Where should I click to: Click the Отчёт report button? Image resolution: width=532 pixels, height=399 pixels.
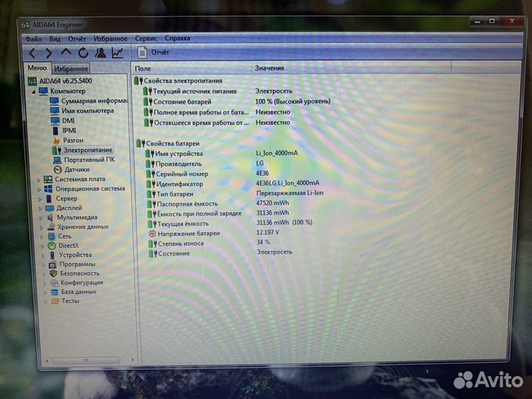(x=154, y=52)
